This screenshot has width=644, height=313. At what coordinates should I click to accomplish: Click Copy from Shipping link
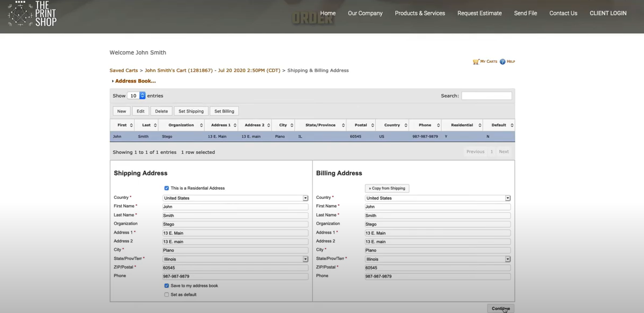[x=387, y=188]
